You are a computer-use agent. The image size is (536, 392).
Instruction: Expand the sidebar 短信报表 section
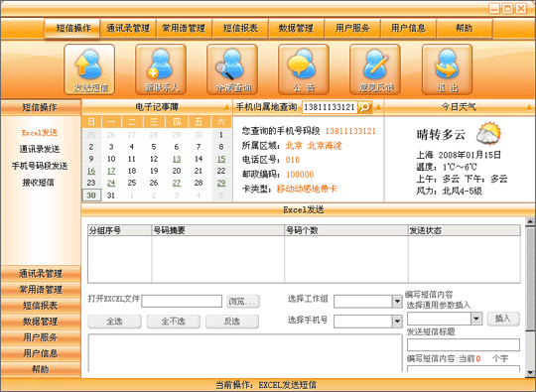41,306
